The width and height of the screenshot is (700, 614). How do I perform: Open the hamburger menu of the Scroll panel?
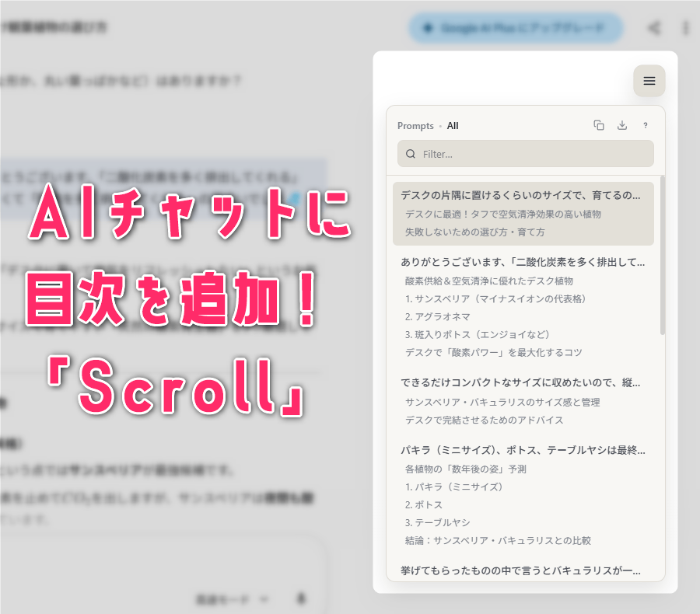pyautogui.click(x=649, y=81)
